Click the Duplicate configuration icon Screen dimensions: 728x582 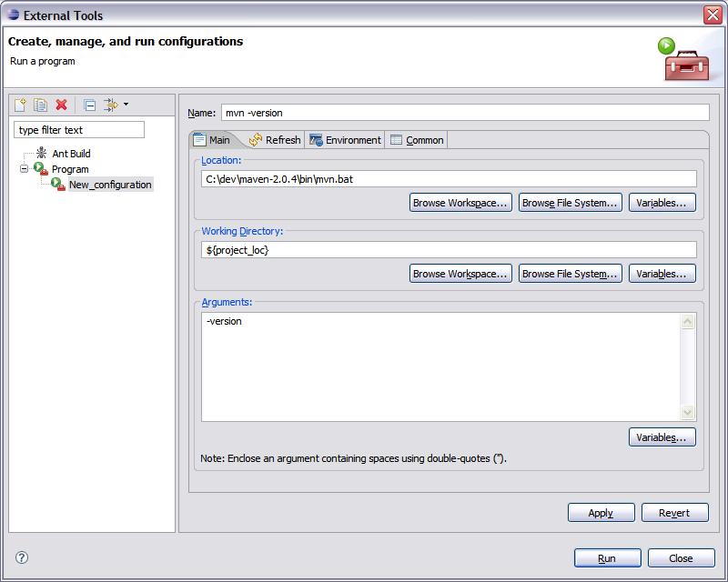[41, 105]
